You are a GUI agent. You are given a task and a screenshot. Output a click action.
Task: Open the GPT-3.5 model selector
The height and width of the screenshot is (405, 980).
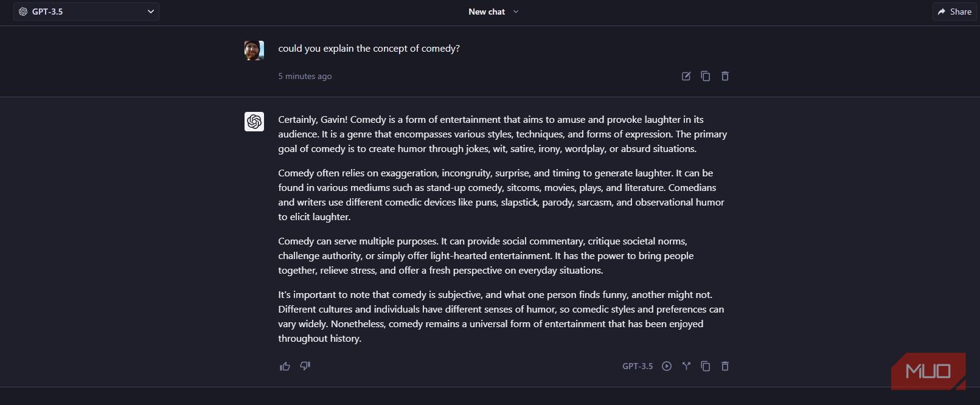coord(86,12)
